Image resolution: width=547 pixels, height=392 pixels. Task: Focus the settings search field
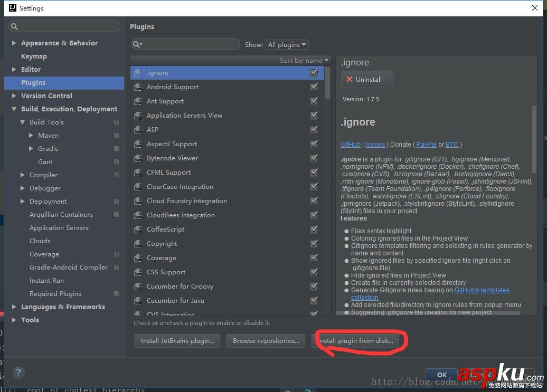(x=64, y=26)
